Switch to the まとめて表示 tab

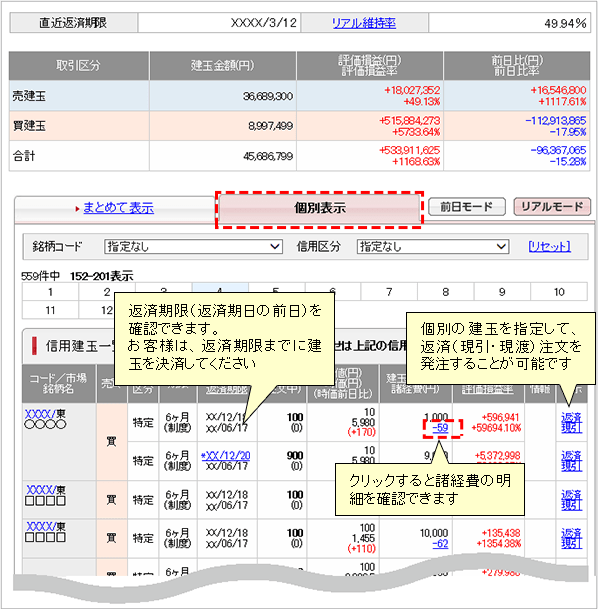118,208
